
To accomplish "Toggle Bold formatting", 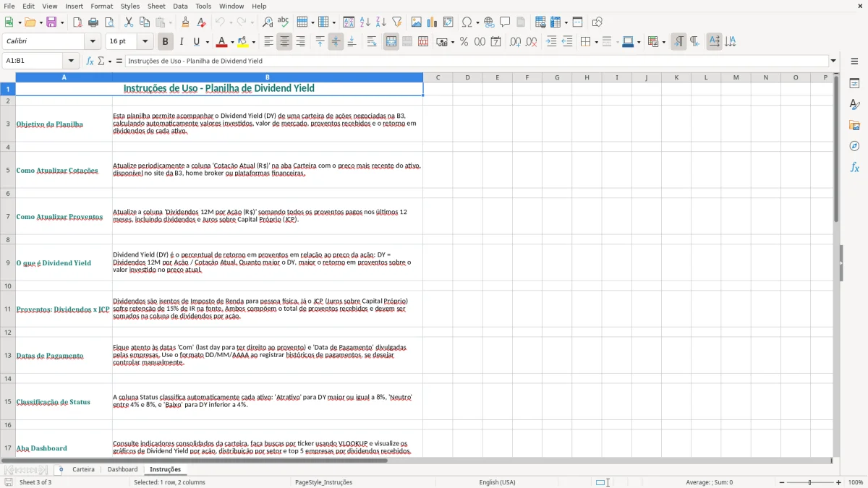I will [165, 42].
